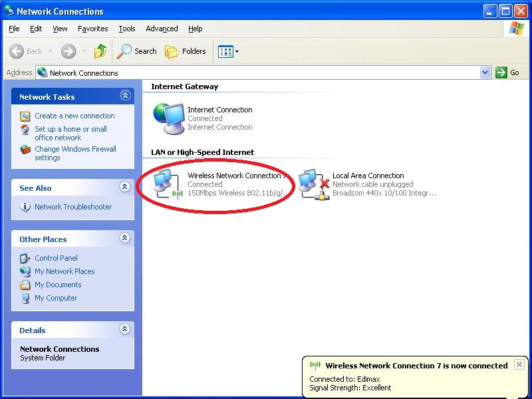The image size is (532, 399).
Task: Go up one folder level
Action: [x=100, y=51]
